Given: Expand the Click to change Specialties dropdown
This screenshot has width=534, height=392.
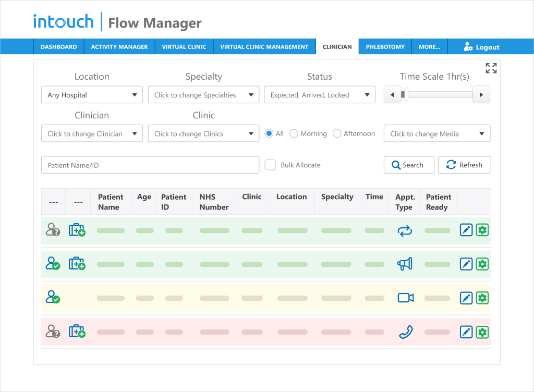Looking at the screenshot, I should pyautogui.click(x=203, y=94).
